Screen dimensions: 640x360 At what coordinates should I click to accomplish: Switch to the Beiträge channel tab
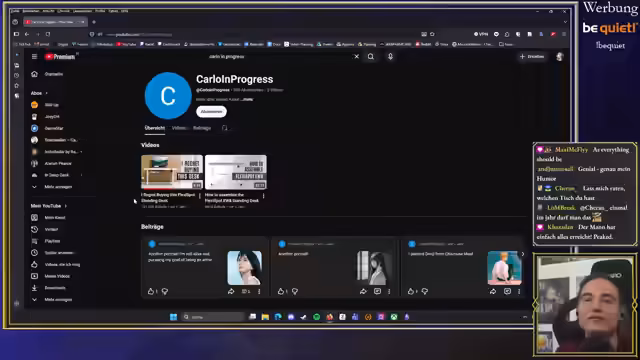(x=202, y=128)
